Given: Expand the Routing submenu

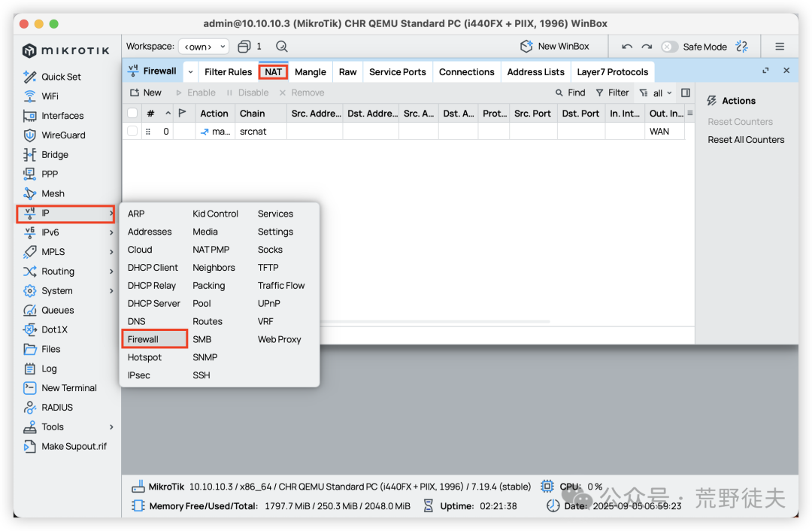Looking at the screenshot, I should (68, 272).
